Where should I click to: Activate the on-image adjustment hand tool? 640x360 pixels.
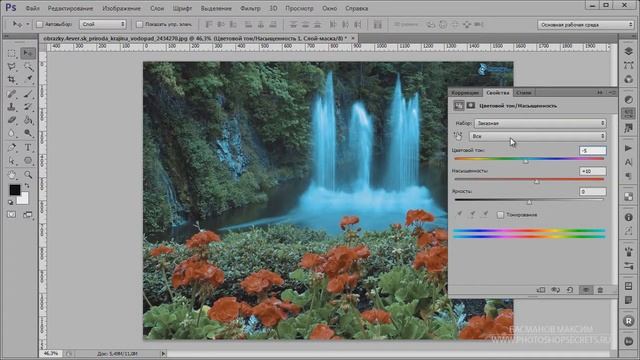click(x=458, y=136)
